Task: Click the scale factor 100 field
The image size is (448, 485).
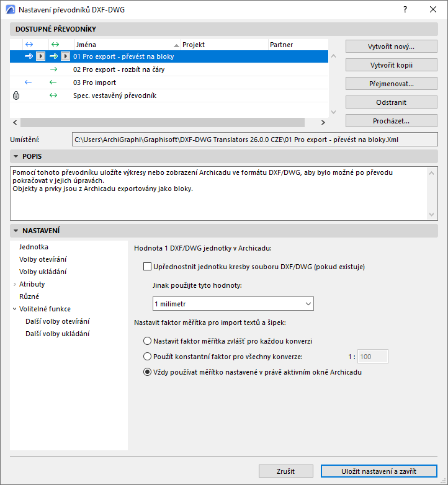Action: (x=373, y=357)
